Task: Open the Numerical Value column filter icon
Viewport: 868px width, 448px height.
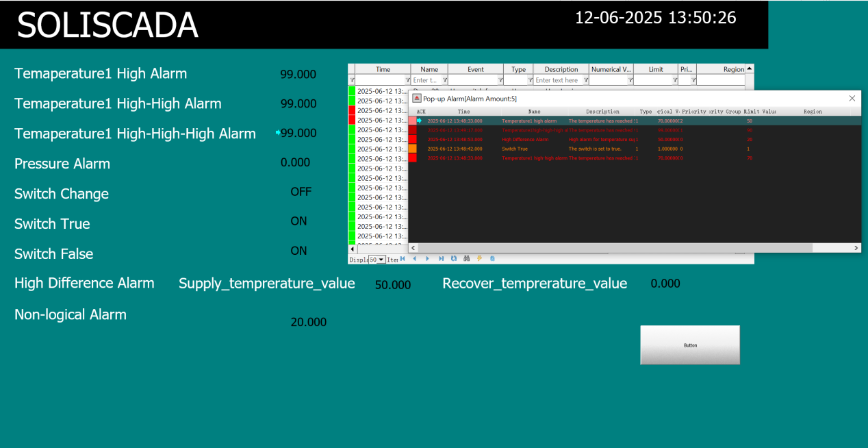Action: pyautogui.click(x=630, y=80)
